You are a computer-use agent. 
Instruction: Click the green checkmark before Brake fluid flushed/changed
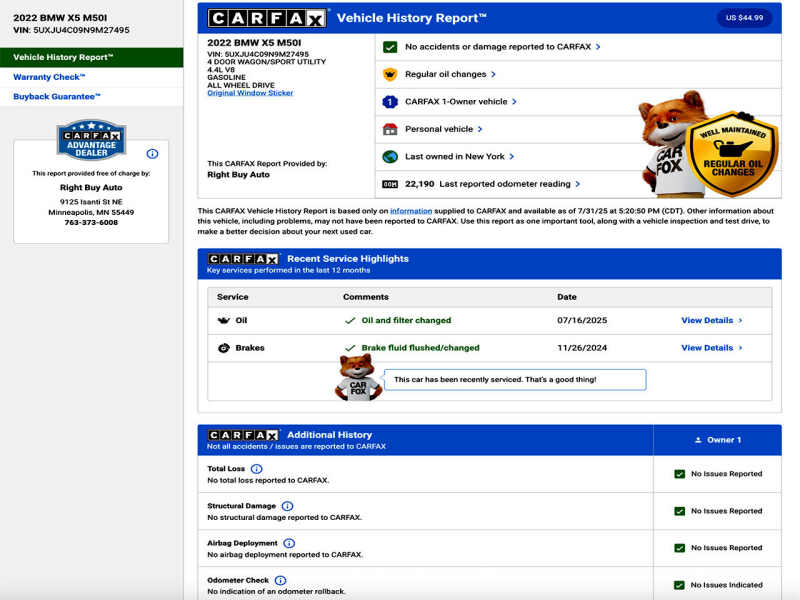point(350,348)
